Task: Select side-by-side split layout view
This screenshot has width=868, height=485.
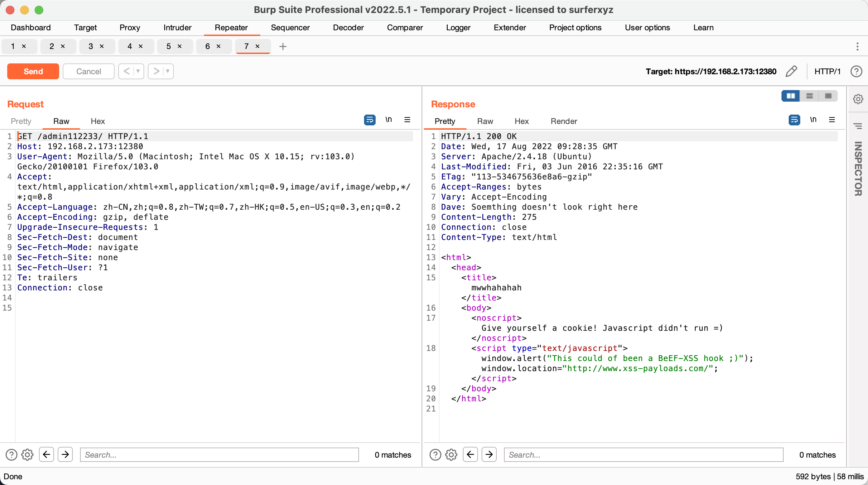Action: point(791,96)
